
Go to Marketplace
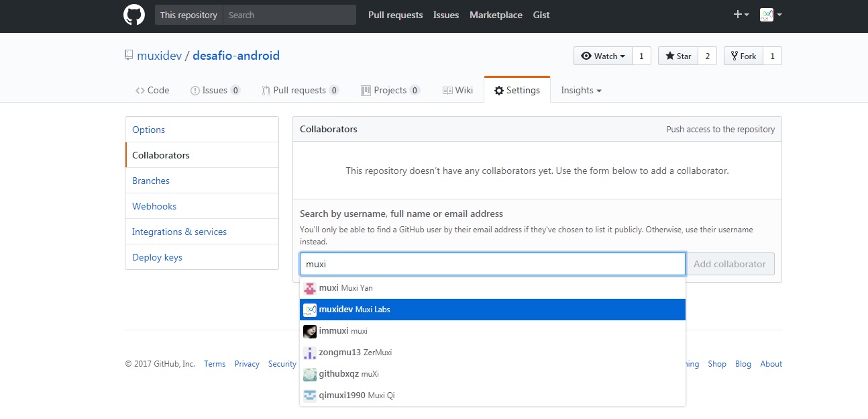496,15
